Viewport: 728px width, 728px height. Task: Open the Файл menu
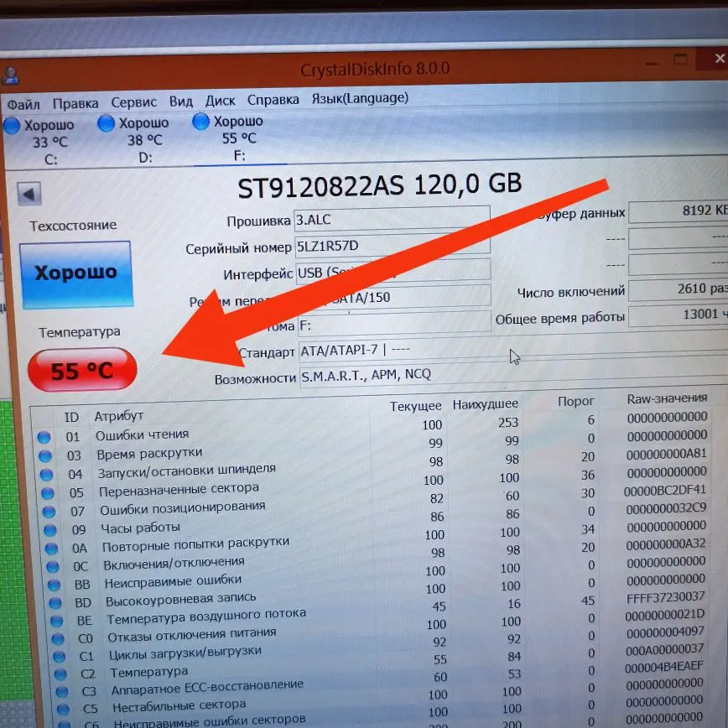coord(23,104)
